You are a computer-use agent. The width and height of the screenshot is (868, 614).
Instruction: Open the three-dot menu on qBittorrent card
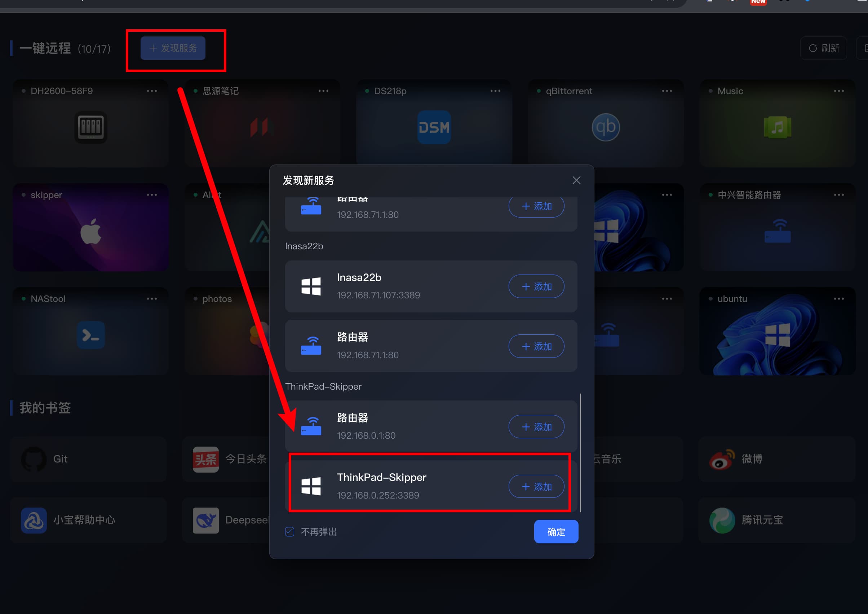pos(667,91)
